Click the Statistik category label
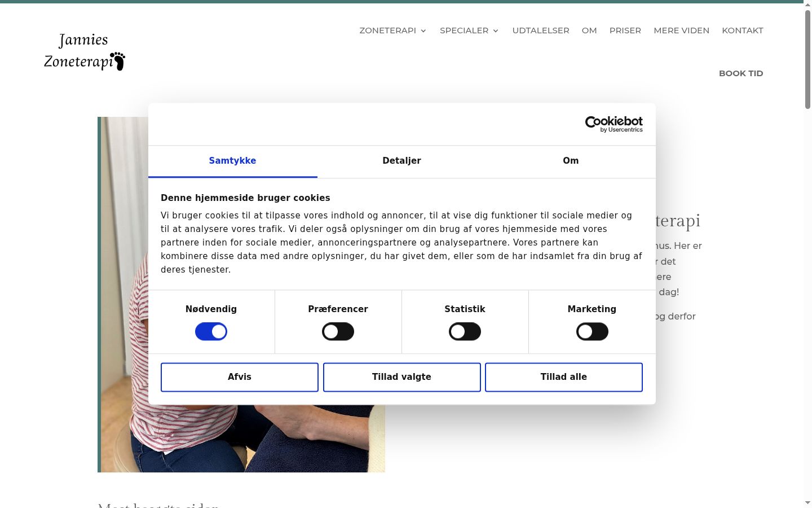812x508 pixels. (x=465, y=309)
